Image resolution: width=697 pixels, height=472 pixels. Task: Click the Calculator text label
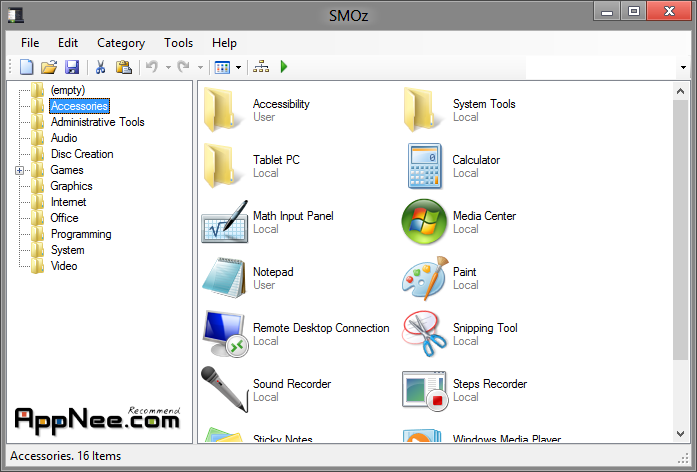476,160
